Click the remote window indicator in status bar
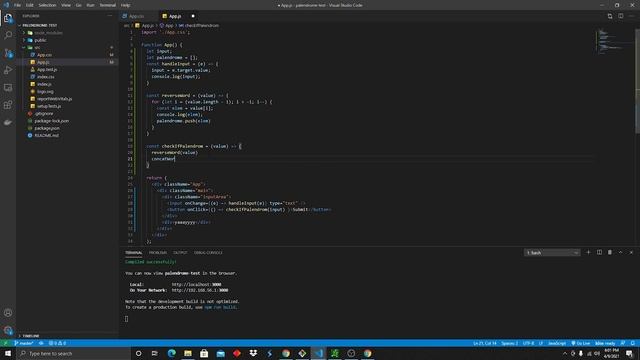Image resolution: width=640 pixels, height=360 pixels. click(6, 343)
